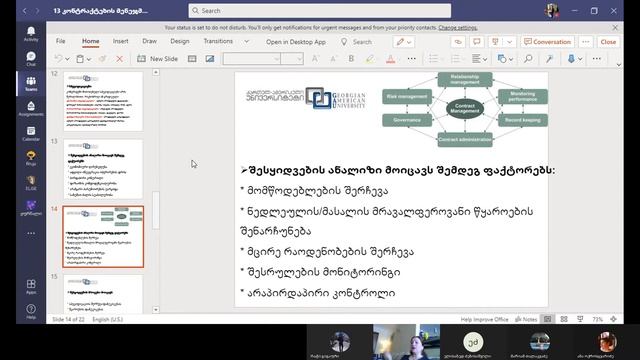
Task: Select the Home ribbon tab
Action: pos(91,41)
